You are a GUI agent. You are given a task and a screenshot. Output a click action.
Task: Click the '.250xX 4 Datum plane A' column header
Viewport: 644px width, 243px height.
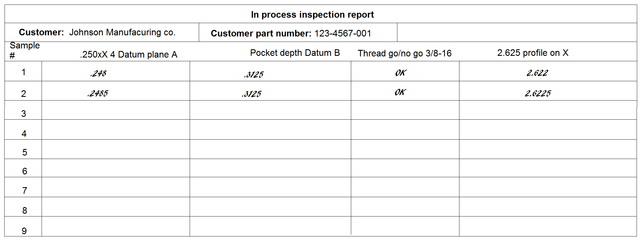click(x=129, y=54)
